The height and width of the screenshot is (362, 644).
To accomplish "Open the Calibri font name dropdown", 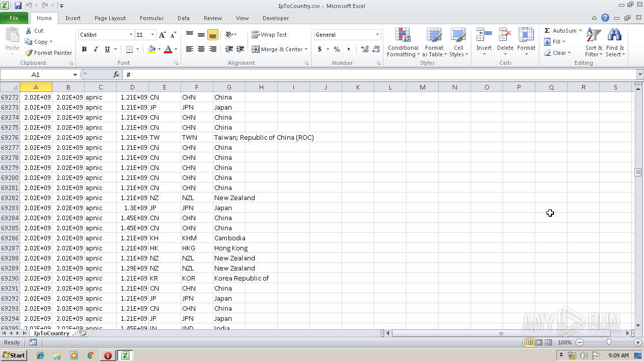I will point(131,35).
